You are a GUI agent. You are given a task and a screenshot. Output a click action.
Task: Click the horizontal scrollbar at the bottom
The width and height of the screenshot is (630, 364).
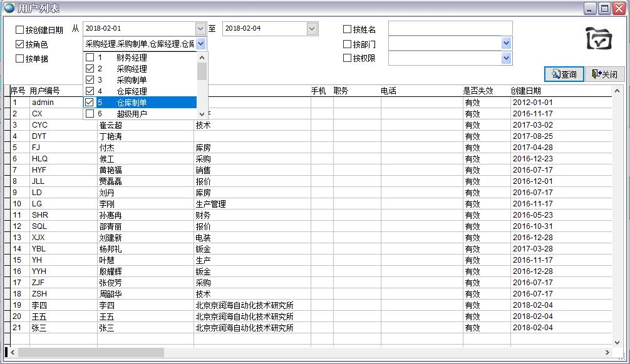tap(313, 353)
